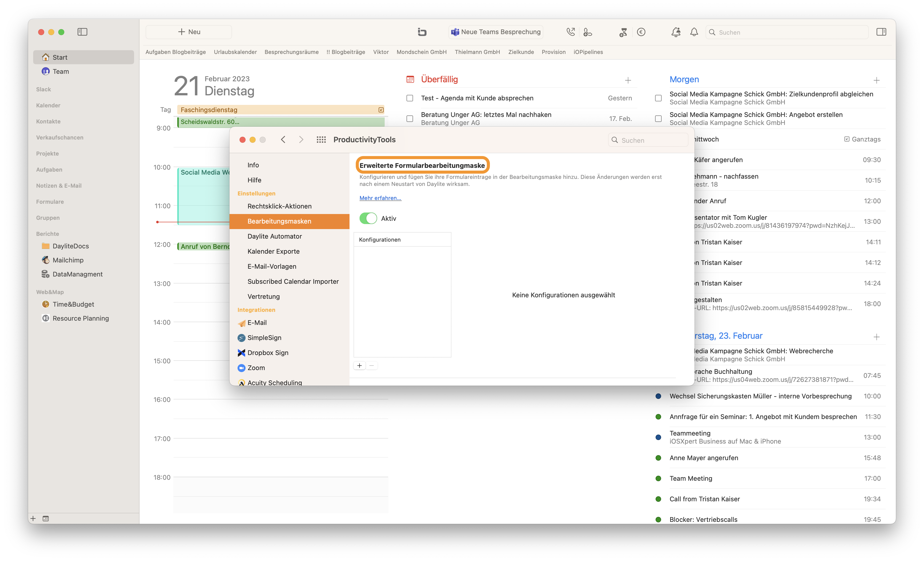The image size is (924, 561).
Task: Open the bell with badge reminders icon
Action: 676,32
